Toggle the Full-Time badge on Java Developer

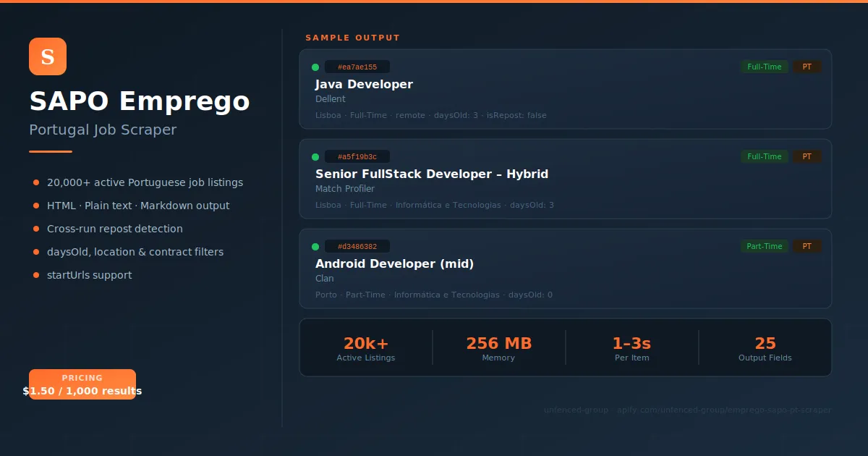click(764, 67)
